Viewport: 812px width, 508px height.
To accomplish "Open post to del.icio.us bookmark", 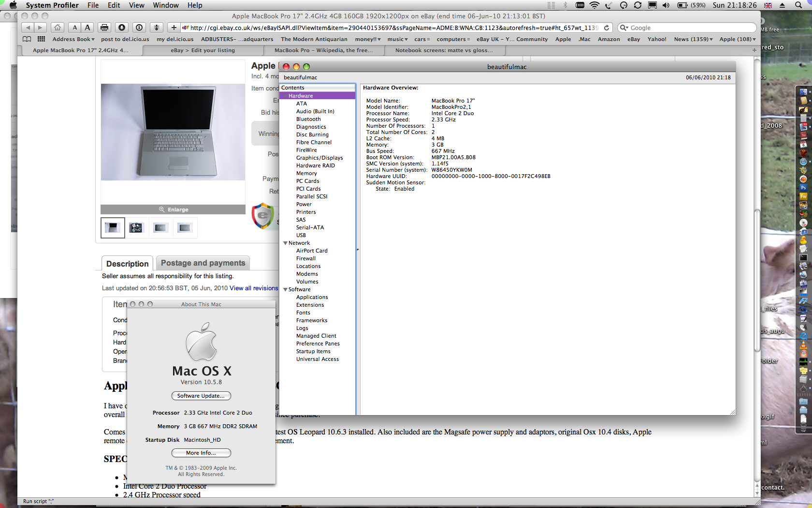I will point(125,39).
